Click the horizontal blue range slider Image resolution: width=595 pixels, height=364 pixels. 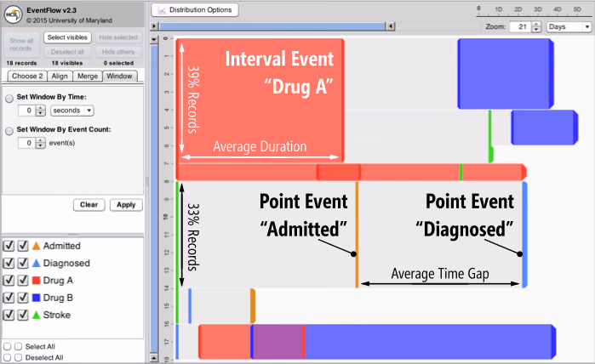coord(272,26)
